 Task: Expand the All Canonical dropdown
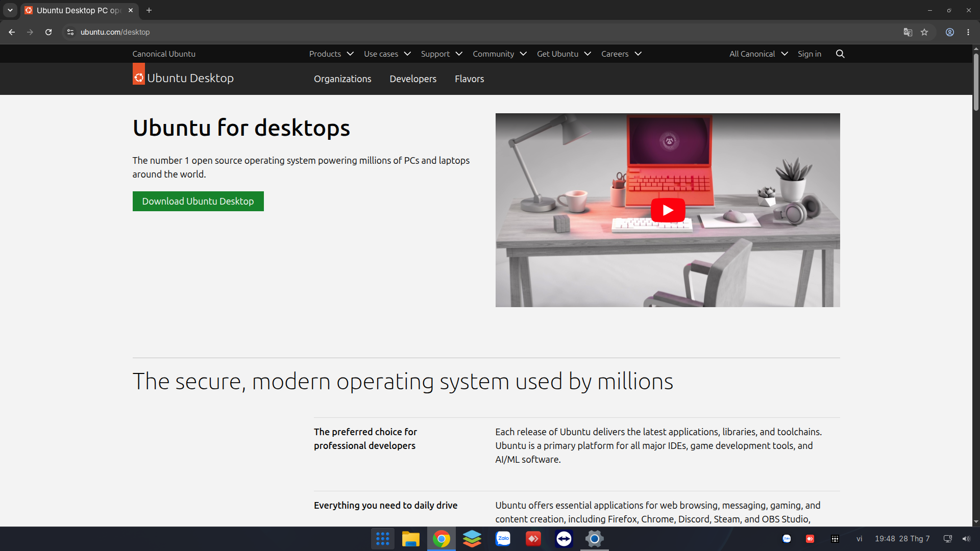pos(758,54)
